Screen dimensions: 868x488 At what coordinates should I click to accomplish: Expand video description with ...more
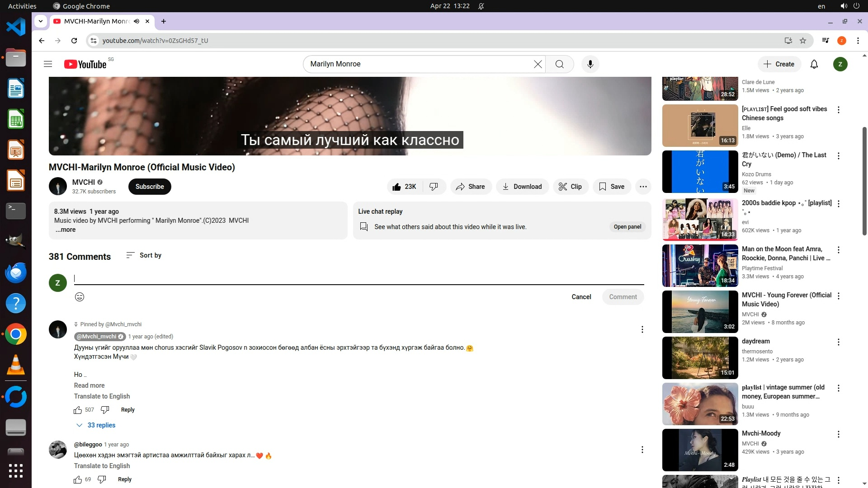pos(66,230)
